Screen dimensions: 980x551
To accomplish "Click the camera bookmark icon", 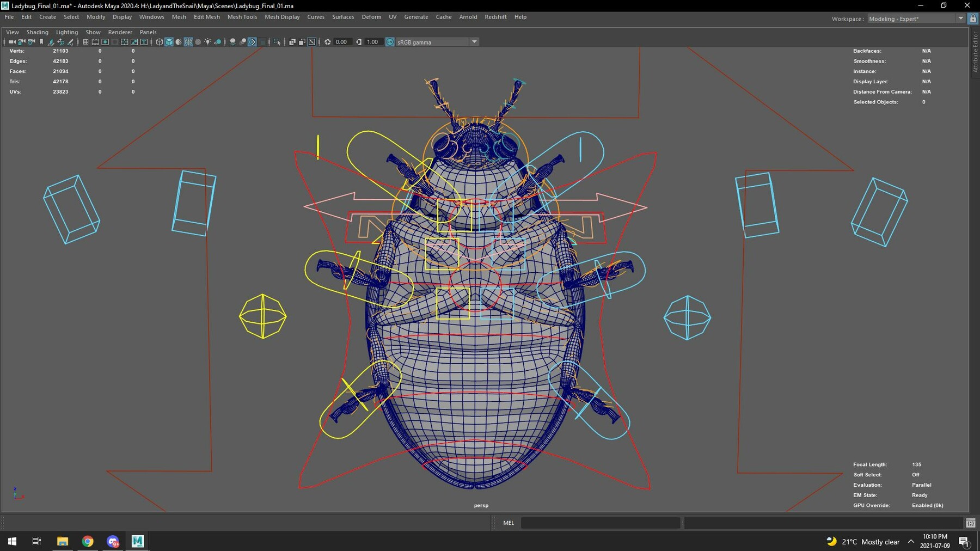I will [x=41, y=41].
